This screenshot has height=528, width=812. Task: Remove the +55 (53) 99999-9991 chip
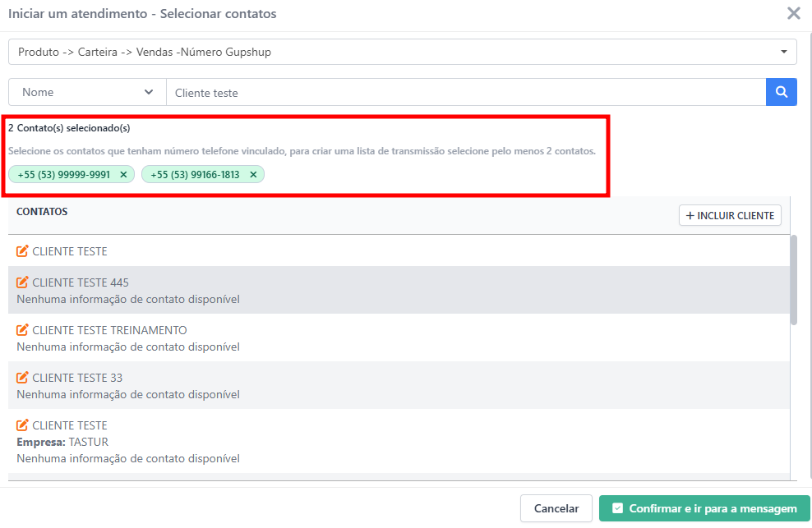point(123,175)
